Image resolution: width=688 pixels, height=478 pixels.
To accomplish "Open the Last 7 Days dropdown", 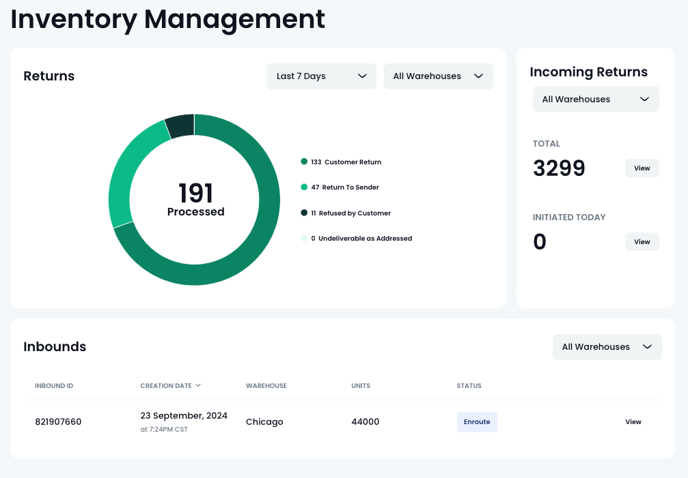I will pyautogui.click(x=321, y=76).
